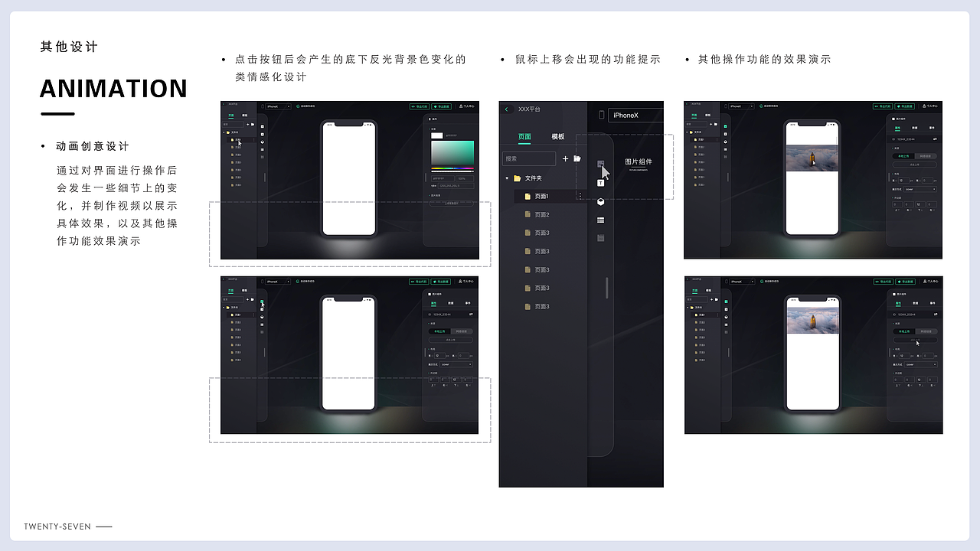Click the 搜索 search input field
Screen dimensions: 980x551
pyautogui.click(x=528, y=158)
